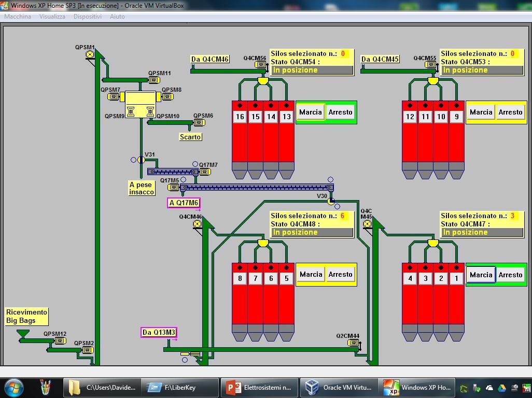Click the Da Q13M3 link label

coord(159,332)
